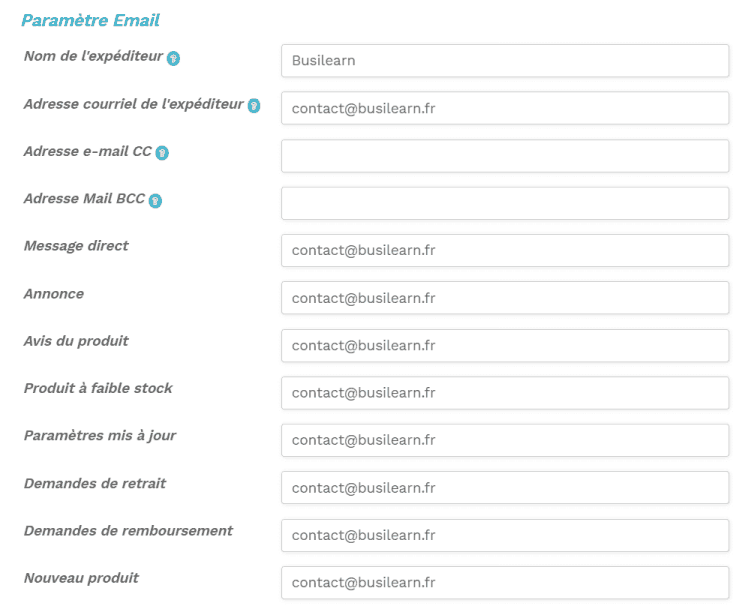Click the Avis du produit label
This screenshot has height=609, width=748.
(76, 341)
